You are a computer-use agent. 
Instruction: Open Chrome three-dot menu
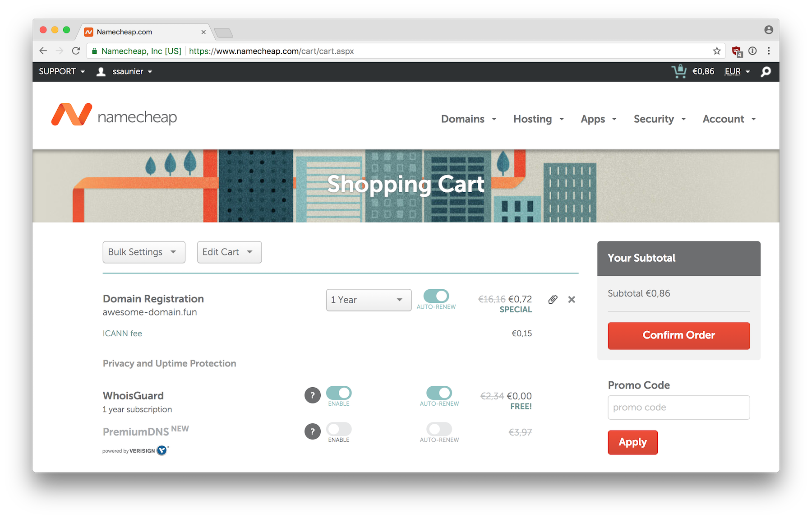769,51
